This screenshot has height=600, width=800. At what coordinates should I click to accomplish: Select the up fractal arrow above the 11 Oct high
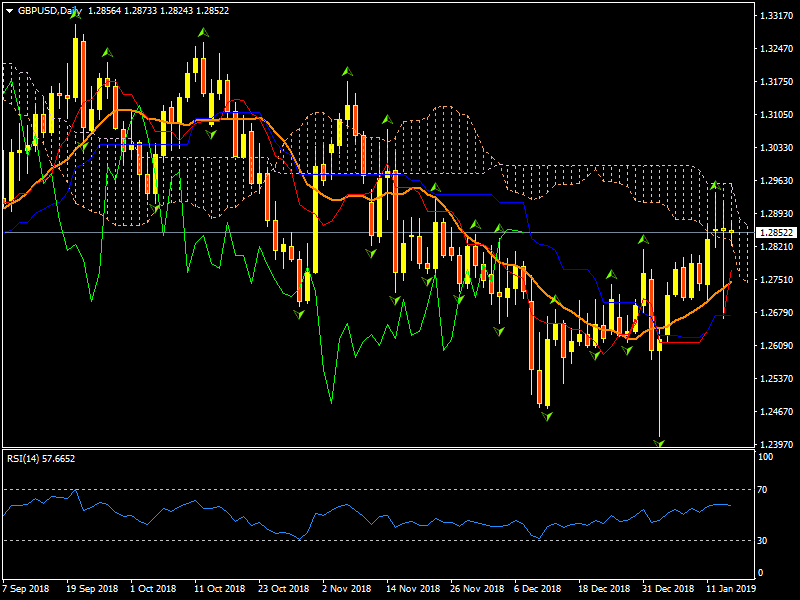pos(203,33)
